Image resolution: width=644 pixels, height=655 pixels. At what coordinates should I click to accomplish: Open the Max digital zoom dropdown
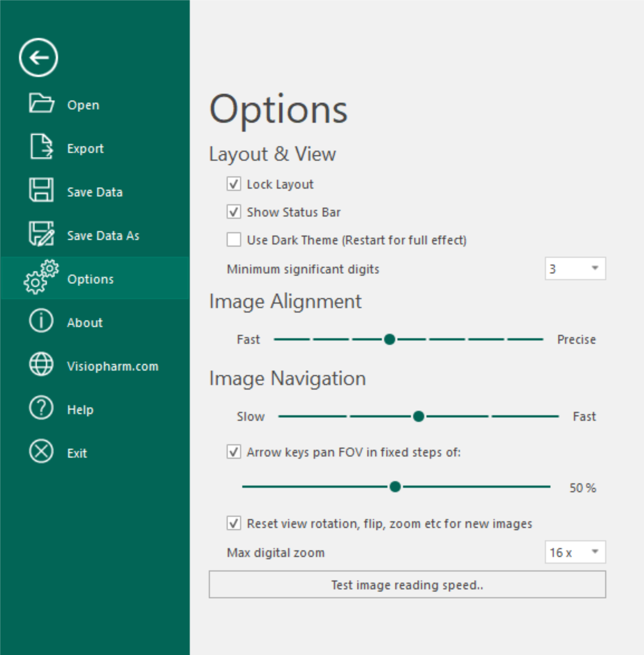pyautogui.click(x=594, y=552)
